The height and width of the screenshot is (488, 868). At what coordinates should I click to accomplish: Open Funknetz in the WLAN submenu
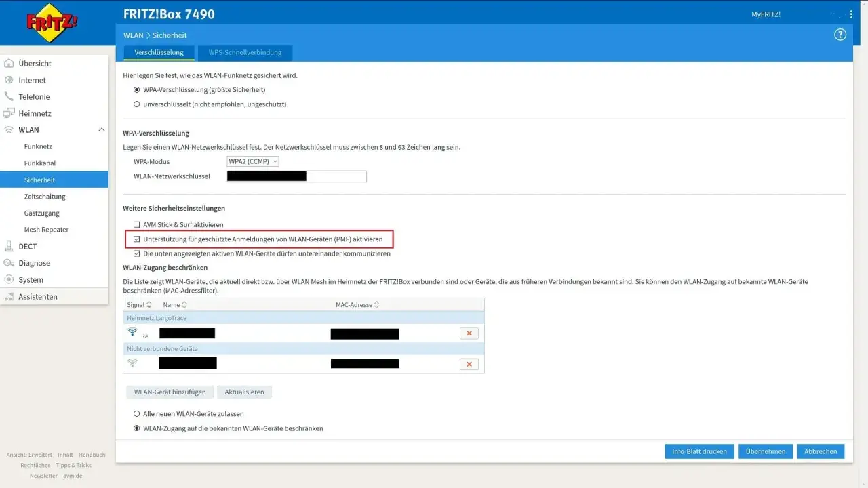(x=38, y=146)
